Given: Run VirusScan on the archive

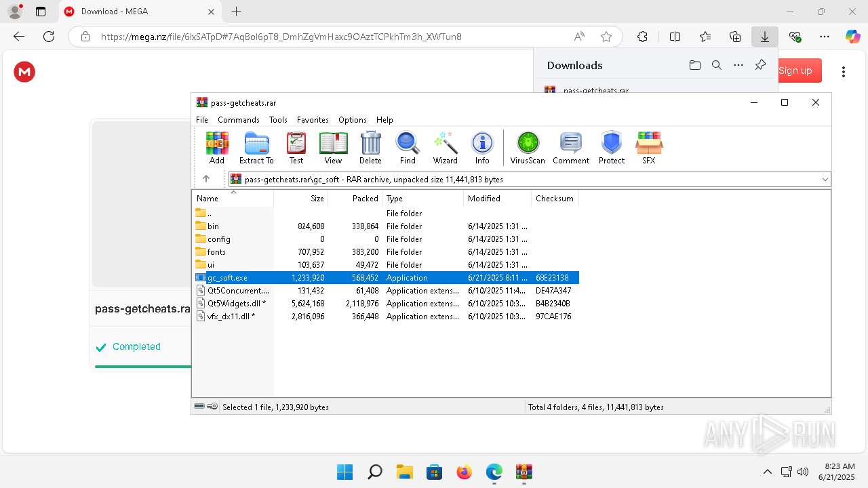Looking at the screenshot, I should (528, 148).
